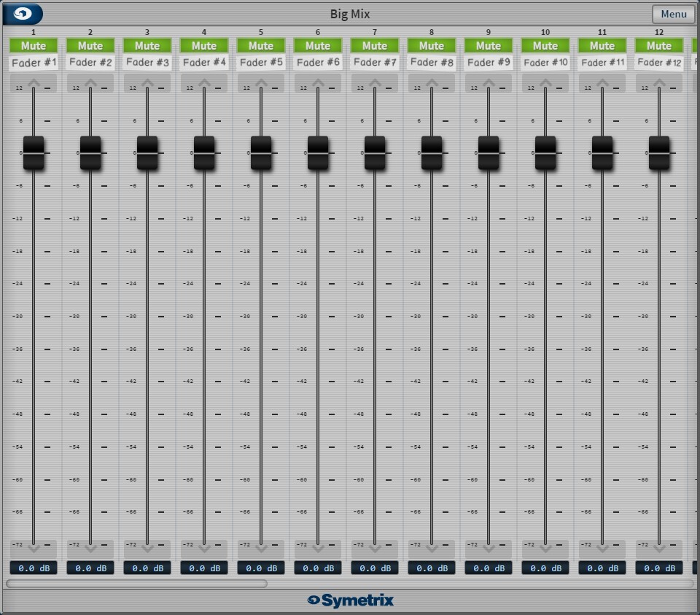The width and height of the screenshot is (700, 615).
Task: Nudge Fader #6 up with top chevron
Action: (x=318, y=83)
